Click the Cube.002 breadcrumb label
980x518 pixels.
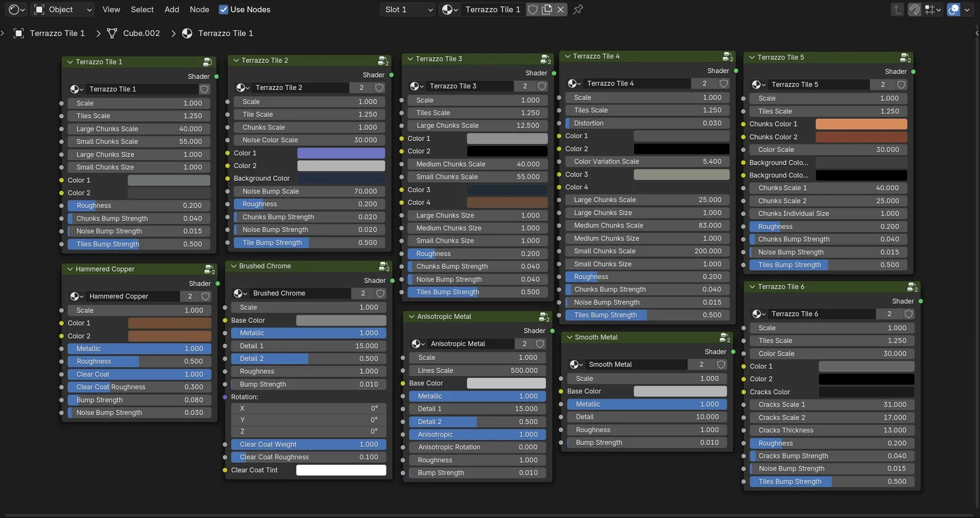tap(141, 33)
